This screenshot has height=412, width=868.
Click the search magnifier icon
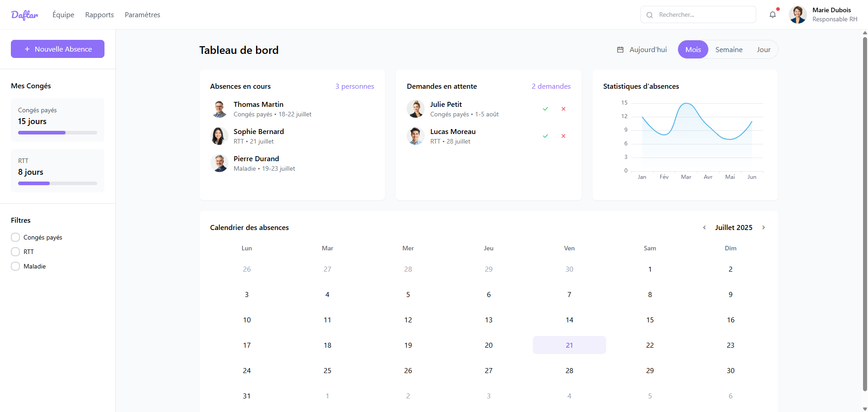[650, 14]
